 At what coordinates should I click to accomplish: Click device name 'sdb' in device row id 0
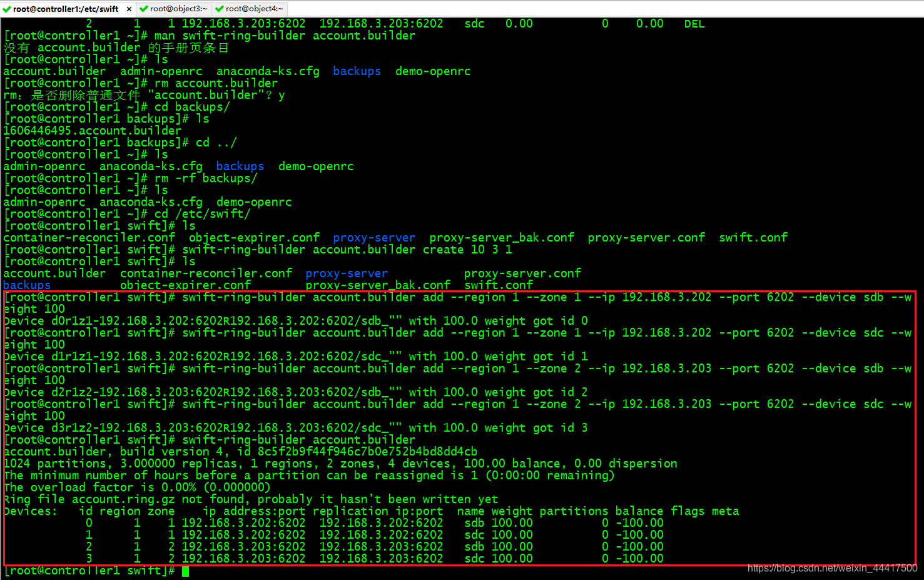(x=474, y=523)
